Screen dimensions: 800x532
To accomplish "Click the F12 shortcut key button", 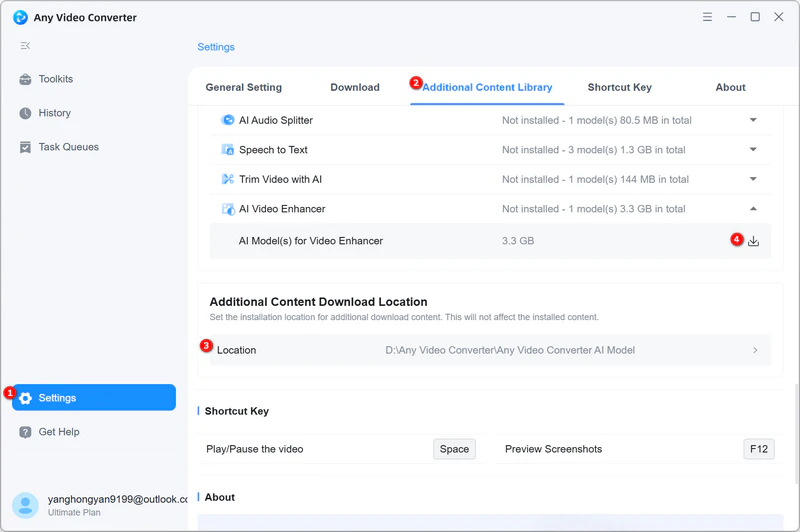I will pyautogui.click(x=759, y=449).
